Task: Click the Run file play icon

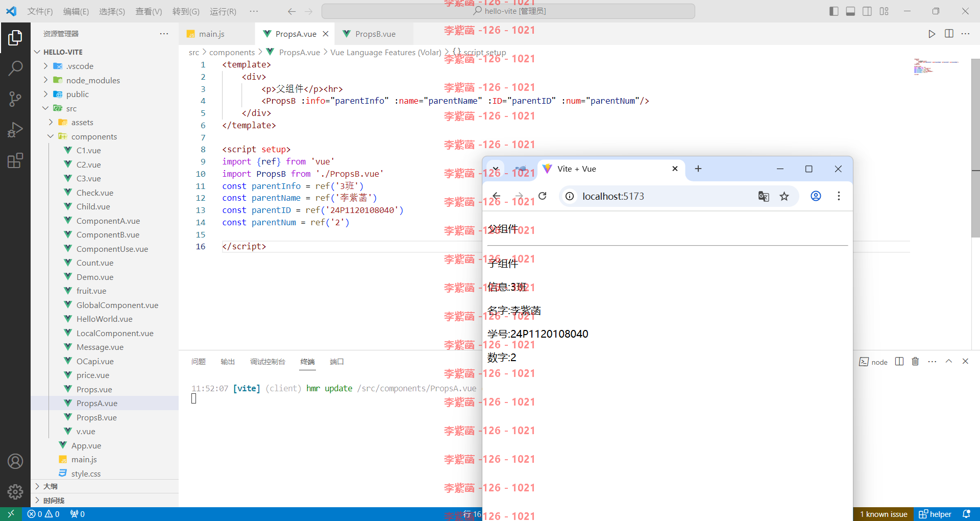Action: (x=932, y=34)
